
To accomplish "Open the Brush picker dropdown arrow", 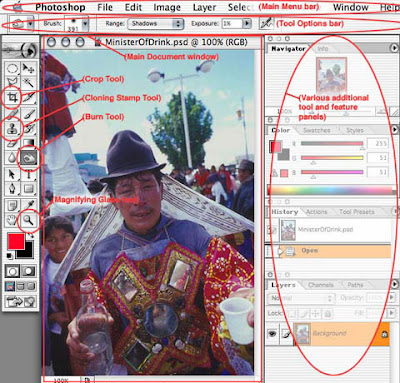I will point(85,24).
